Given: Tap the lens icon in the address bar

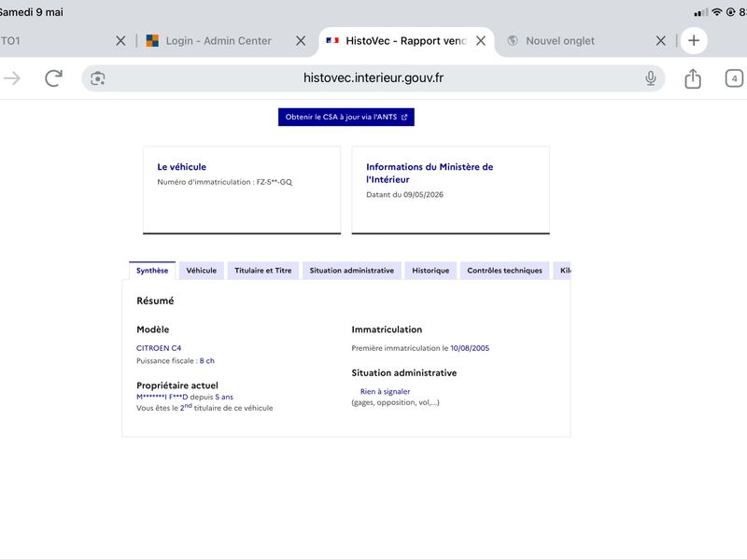Looking at the screenshot, I should [x=98, y=78].
